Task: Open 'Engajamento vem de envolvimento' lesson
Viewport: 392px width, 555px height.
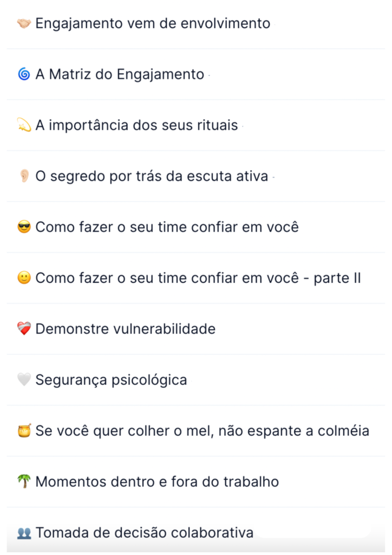Action: [x=196, y=24]
